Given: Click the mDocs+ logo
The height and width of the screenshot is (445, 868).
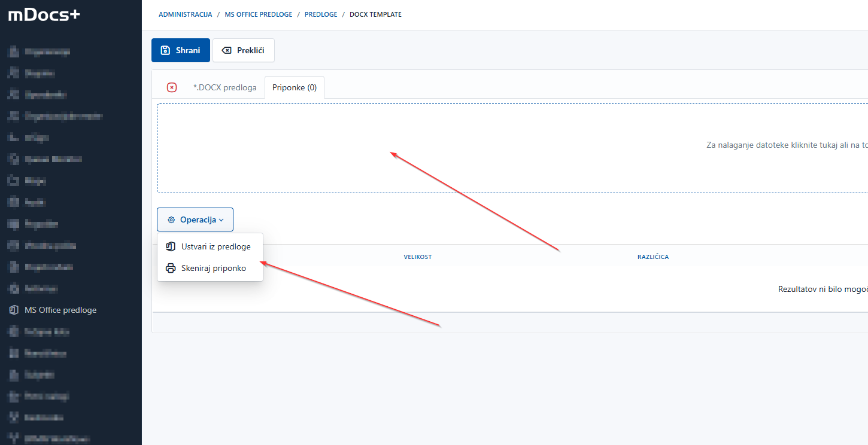Looking at the screenshot, I should click(x=44, y=15).
